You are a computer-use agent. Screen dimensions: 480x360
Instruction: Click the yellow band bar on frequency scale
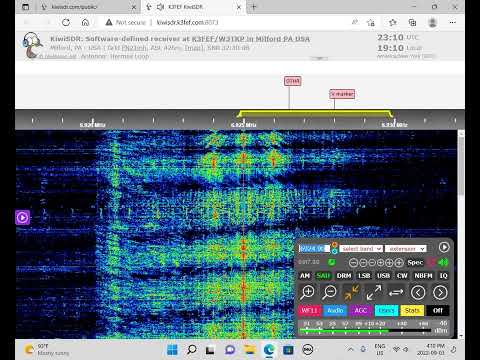(x=315, y=113)
